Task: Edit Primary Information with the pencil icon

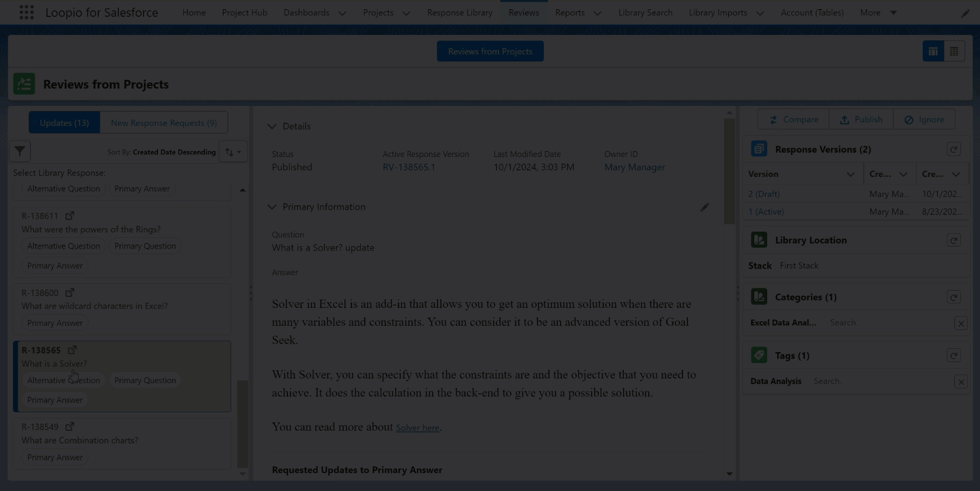Action: pos(704,207)
